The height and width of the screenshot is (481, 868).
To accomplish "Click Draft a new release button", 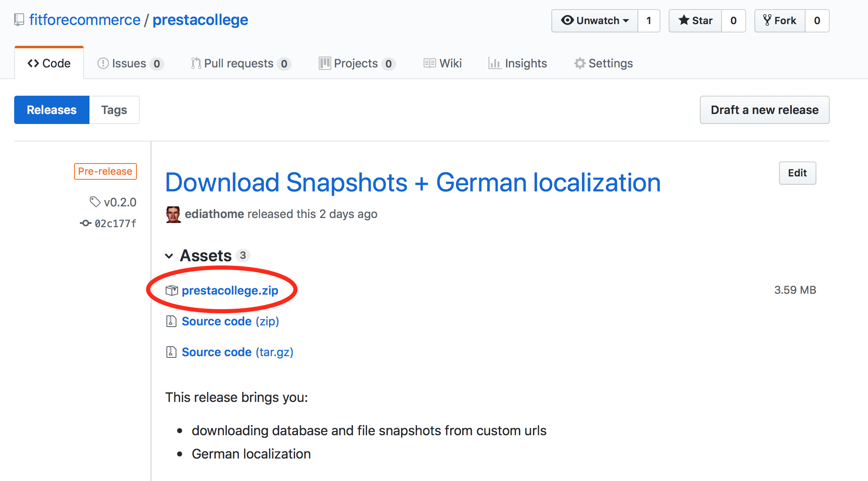I will tap(764, 110).
